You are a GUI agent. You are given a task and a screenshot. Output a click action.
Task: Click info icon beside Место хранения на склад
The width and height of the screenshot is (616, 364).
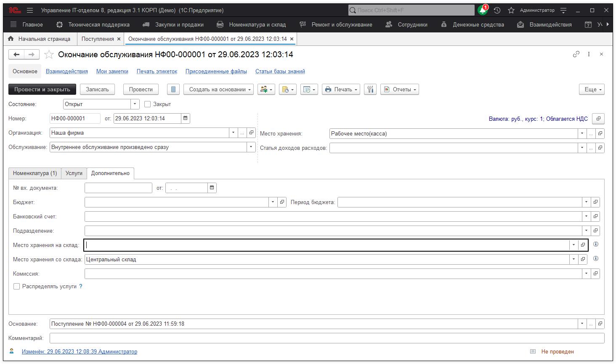(595, 244)
